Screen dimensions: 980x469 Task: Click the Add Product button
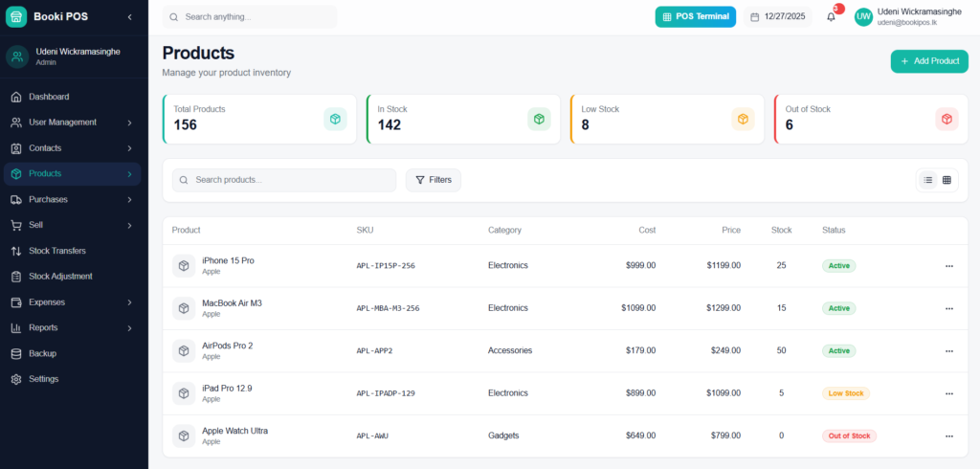point(928,61)
